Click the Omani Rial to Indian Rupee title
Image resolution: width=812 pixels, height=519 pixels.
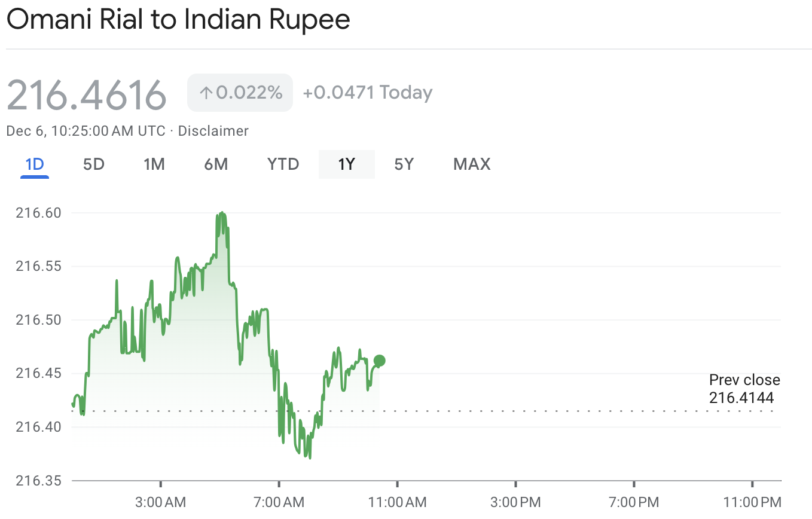(178, 20)
